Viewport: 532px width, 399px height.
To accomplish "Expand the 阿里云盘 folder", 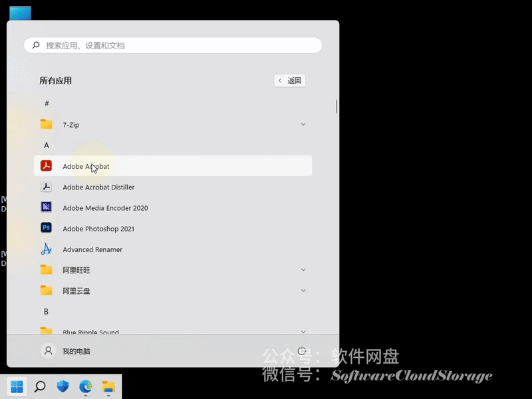I will point(303,291).
